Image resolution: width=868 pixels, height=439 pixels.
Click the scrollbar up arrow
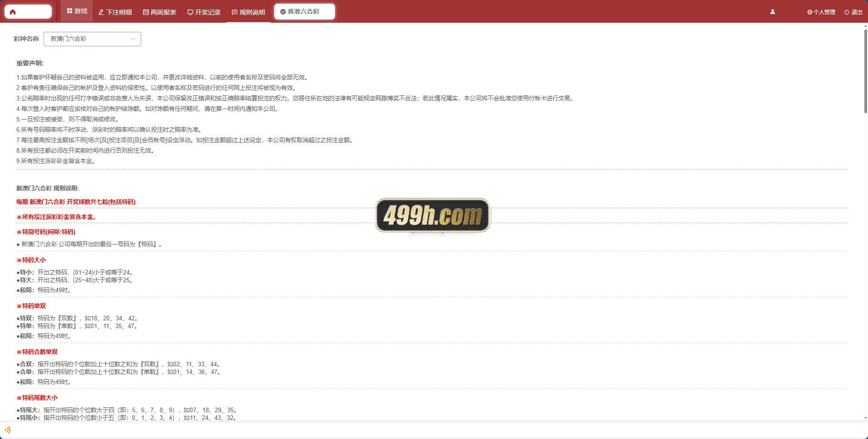865,26
